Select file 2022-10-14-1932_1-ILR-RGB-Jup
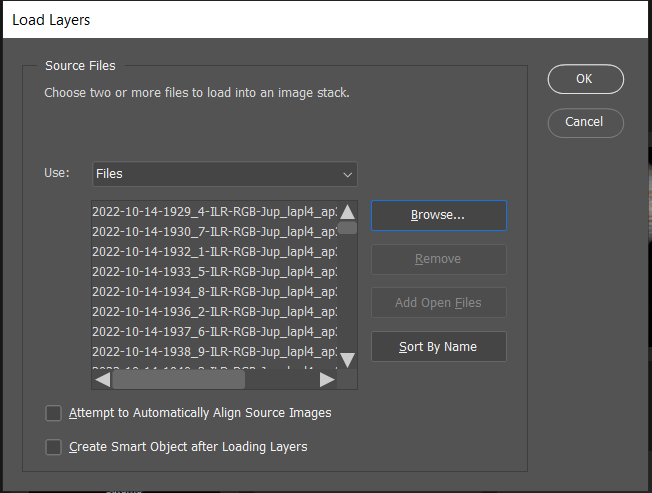This screenshot has height=493, width=652. (215, 252)
